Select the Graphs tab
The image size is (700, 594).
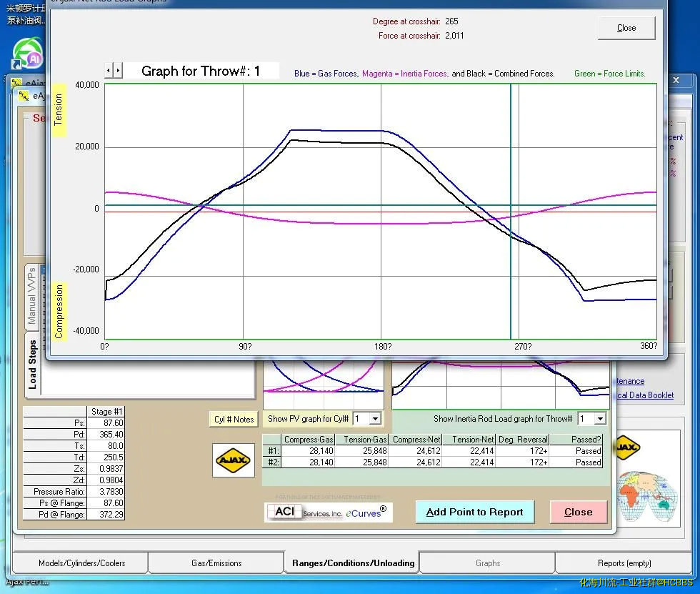tap(488, 563)
